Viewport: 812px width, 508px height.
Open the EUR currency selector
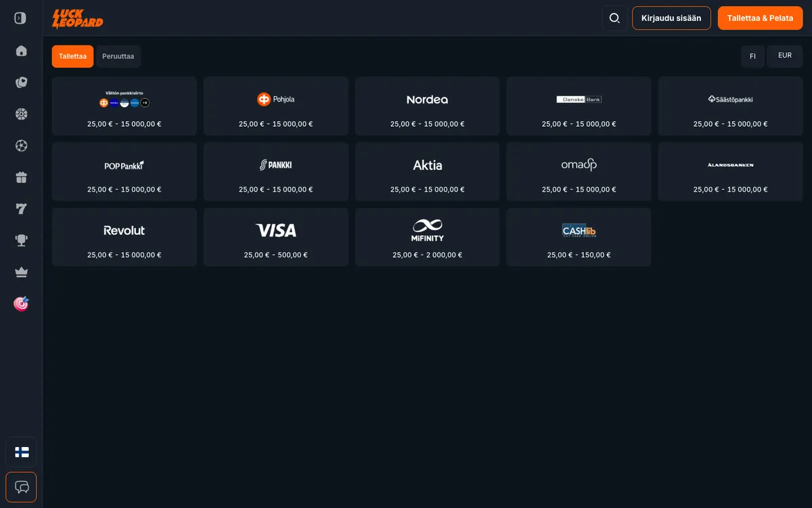(785, 56)
